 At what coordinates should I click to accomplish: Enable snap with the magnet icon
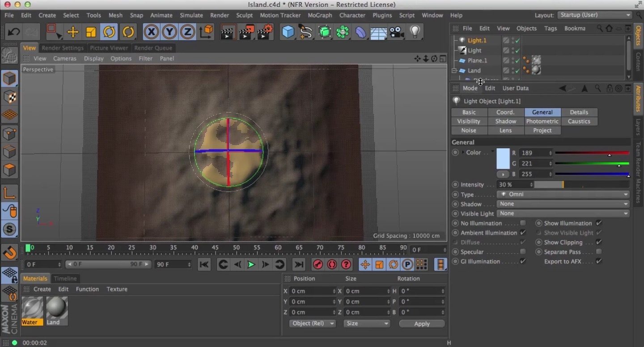[10, 253]
